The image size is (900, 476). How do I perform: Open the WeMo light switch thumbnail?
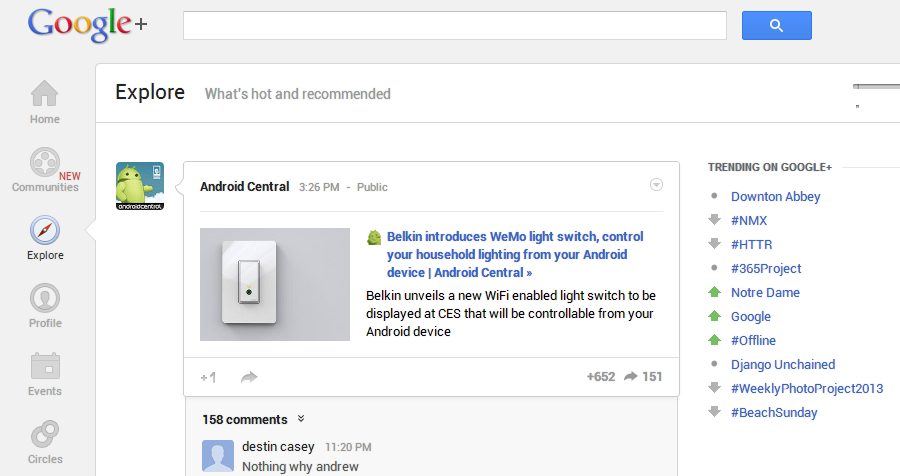pyautogui.click(x=275, y=284)
